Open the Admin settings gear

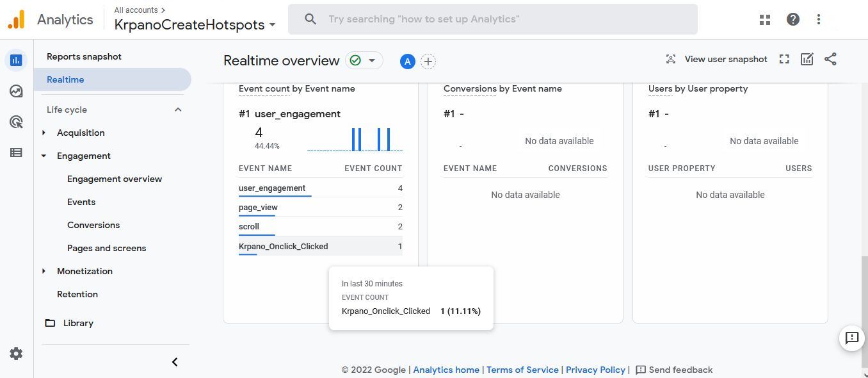[16, 354]
